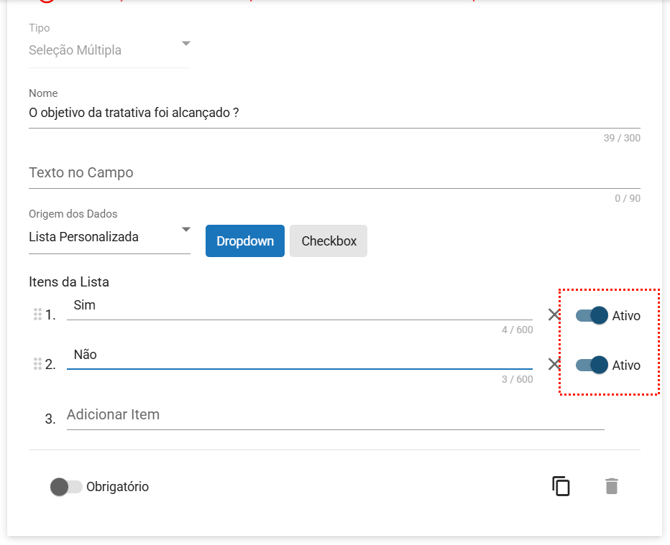Edit the 'Sim' list item text

(299, 305)
